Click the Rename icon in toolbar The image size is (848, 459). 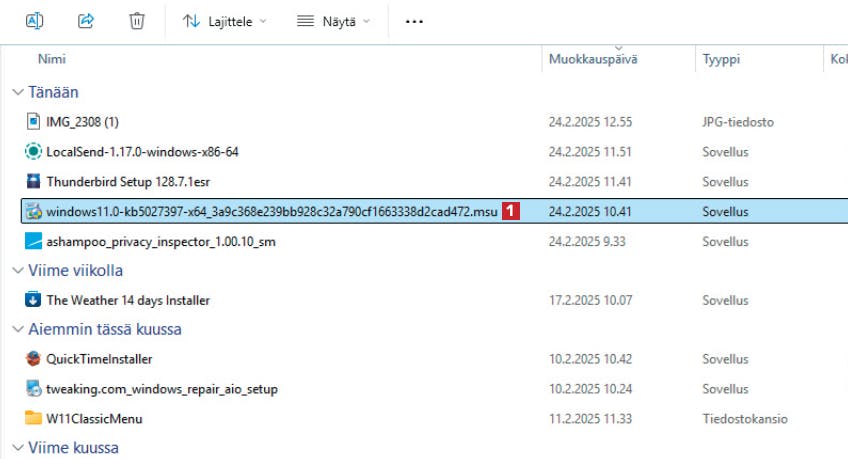click(x=35, y=21)
